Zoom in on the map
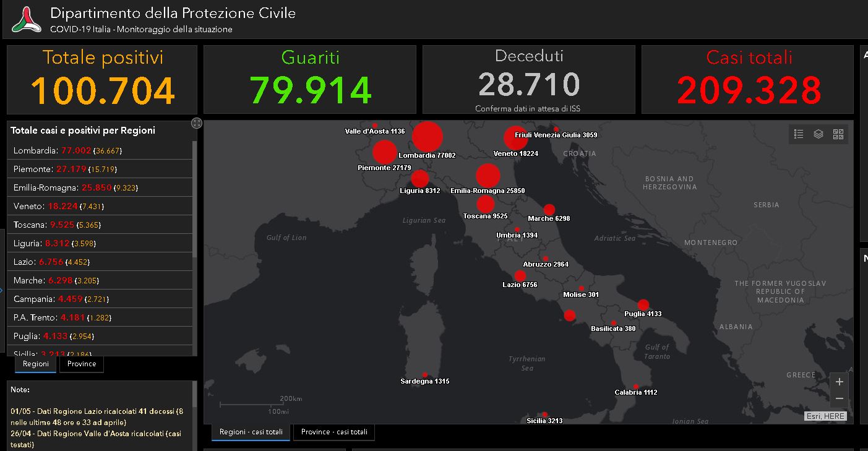The height and width of the screenshot is (451, 868). (839, 382)
